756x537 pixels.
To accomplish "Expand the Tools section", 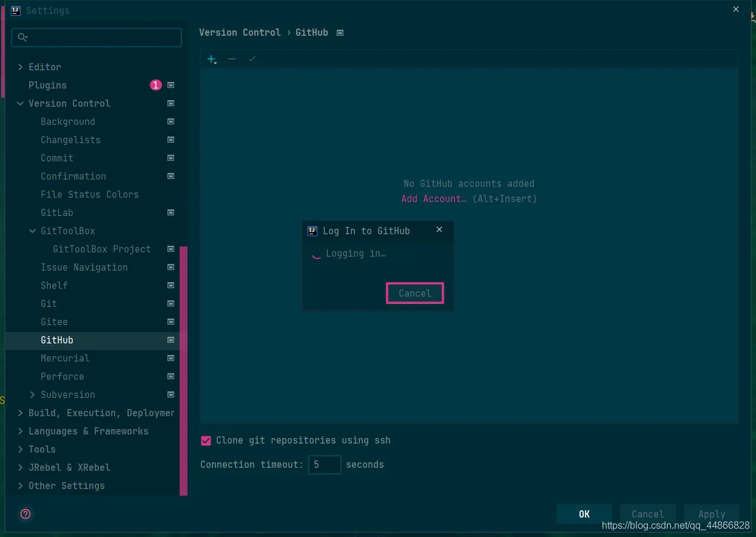I will (21, 449).
